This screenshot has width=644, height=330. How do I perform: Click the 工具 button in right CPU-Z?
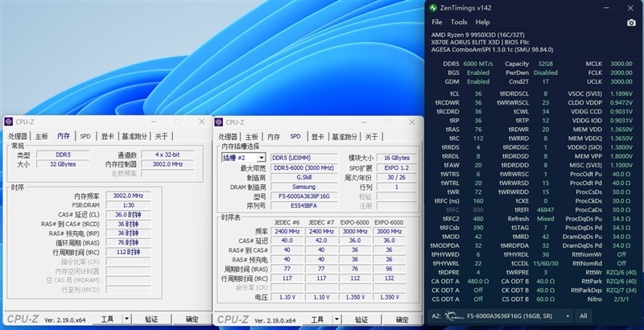click(x=317, y=320)
